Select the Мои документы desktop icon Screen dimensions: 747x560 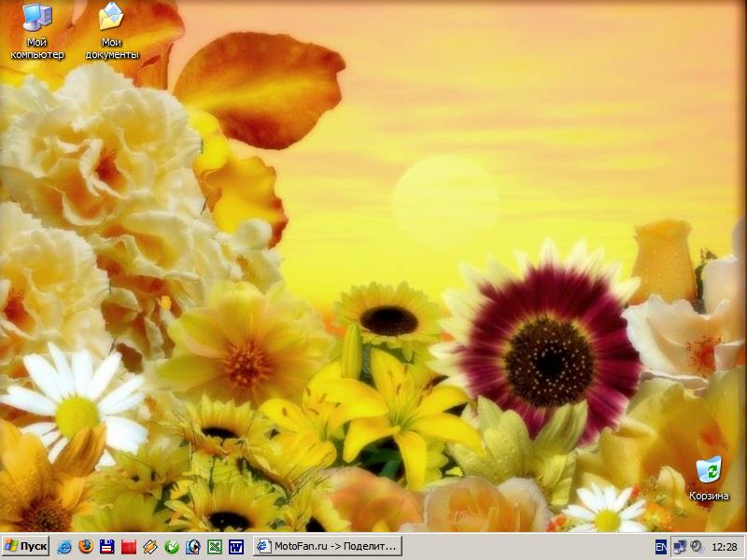(112, 31)
